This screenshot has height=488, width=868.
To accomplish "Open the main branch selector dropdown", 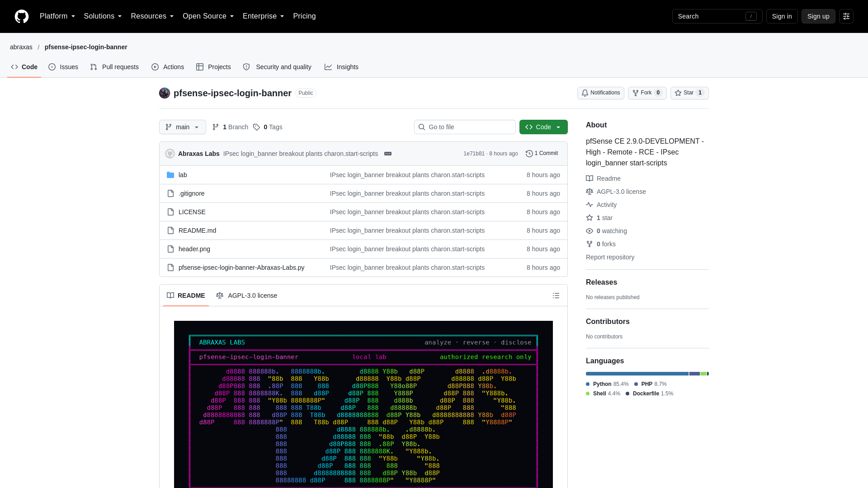I will coord(183,127).
